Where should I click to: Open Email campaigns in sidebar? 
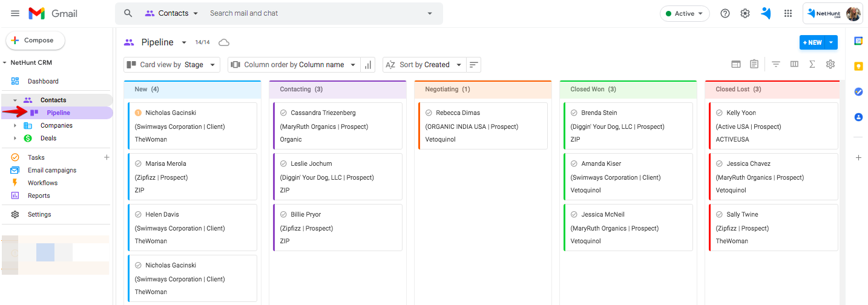[52, 170]
